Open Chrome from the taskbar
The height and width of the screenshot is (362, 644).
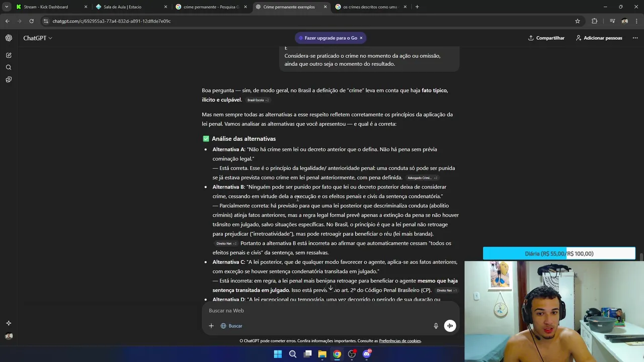point(337,354)
